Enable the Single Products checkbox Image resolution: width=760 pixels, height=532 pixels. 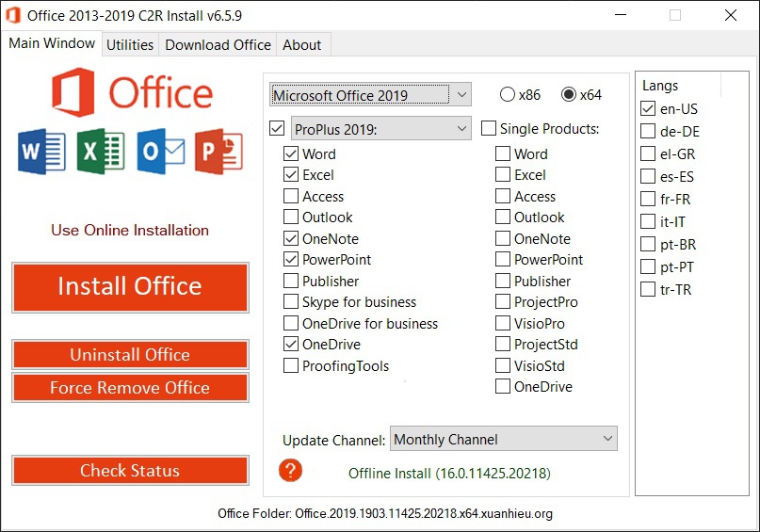(489, 128)
